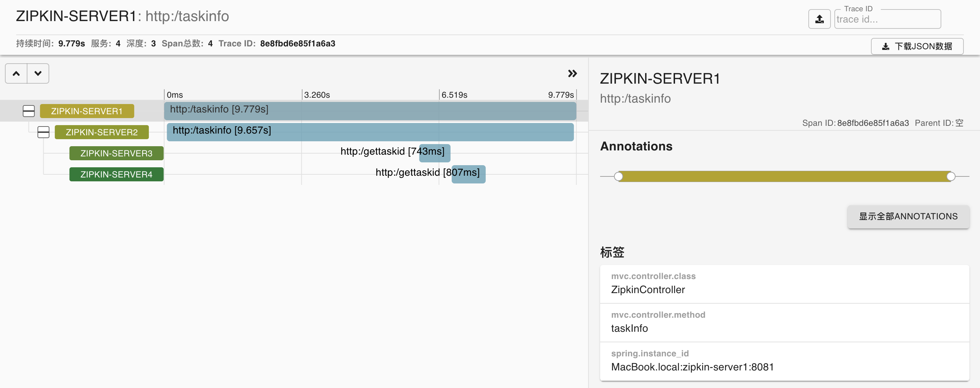
Task: Click the 显示全部ANNOTATIONS button
Action: [908, 216]
